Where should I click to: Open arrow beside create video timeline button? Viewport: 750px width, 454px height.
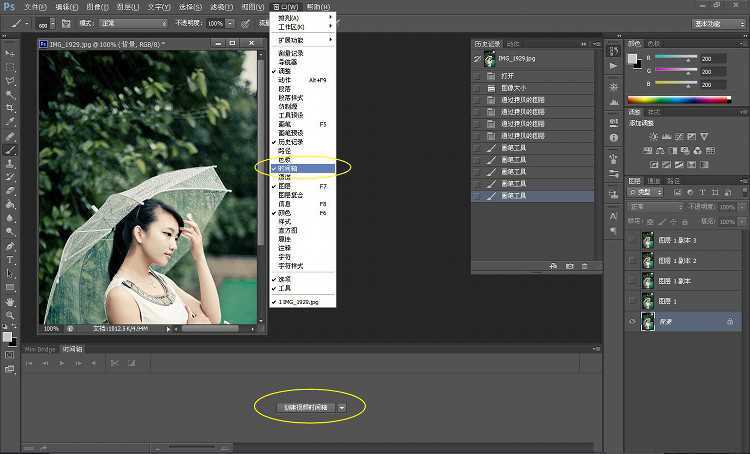tap(342, 408)
